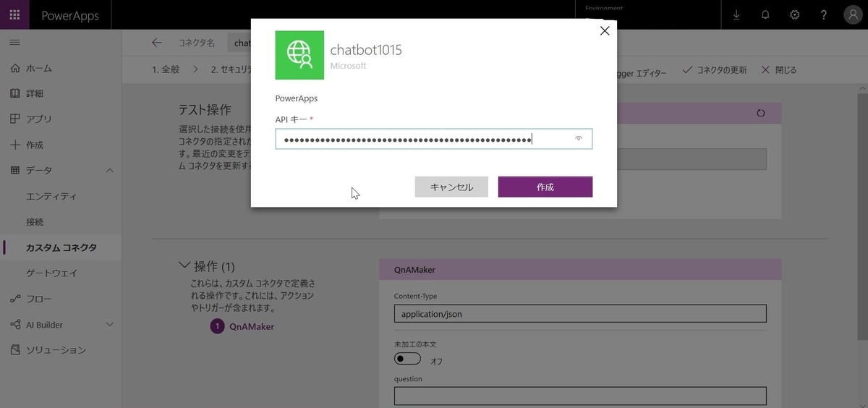
Task: Click the AI Builder icon
Action: coord(15,324)
